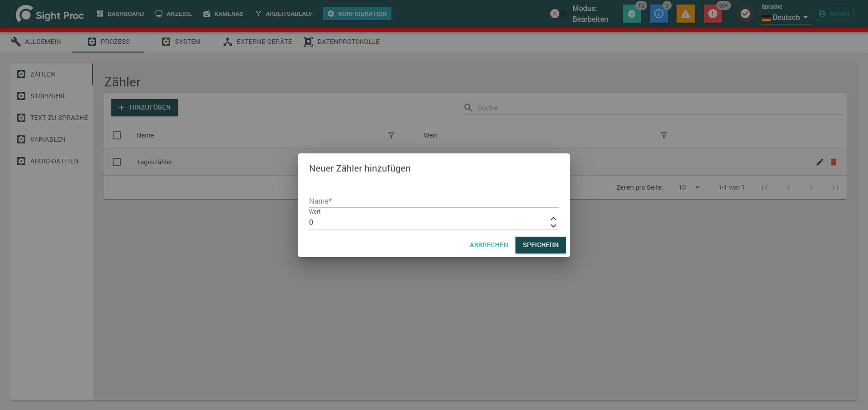Screen dimensions: 868x410
Task: Increase the Wert value with up arrow
Action: tap(553, 219)
